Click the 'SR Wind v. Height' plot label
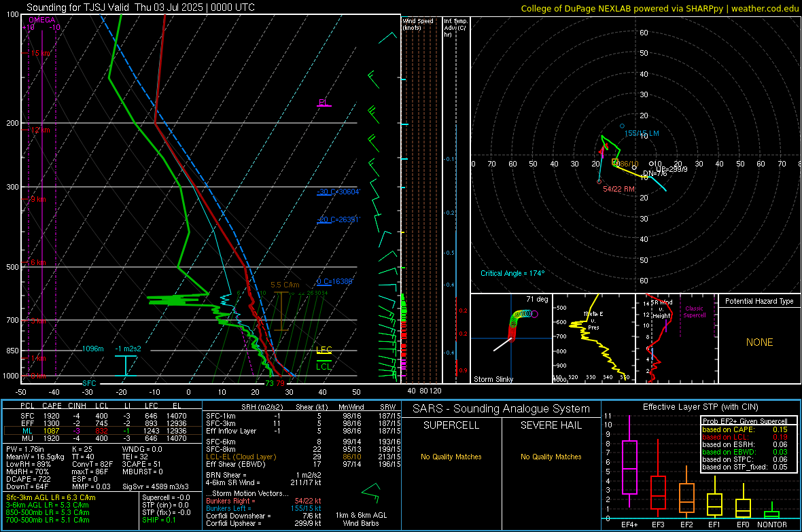 click(661, 309)
